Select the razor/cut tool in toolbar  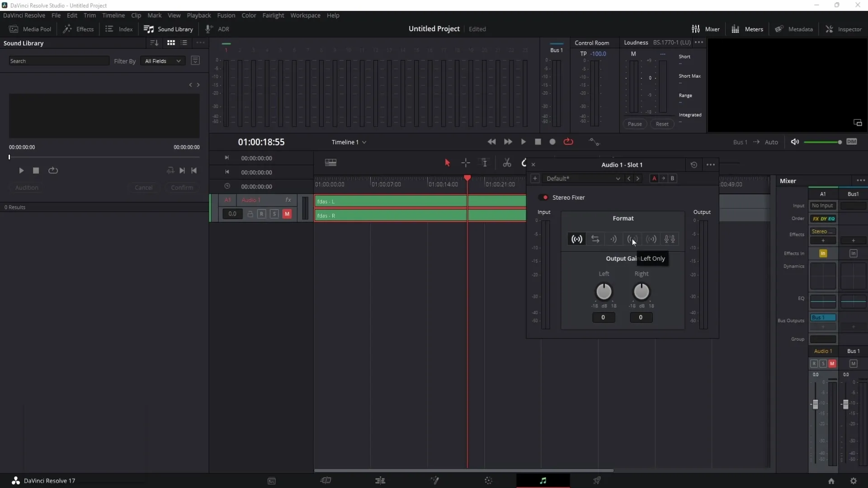507,163
